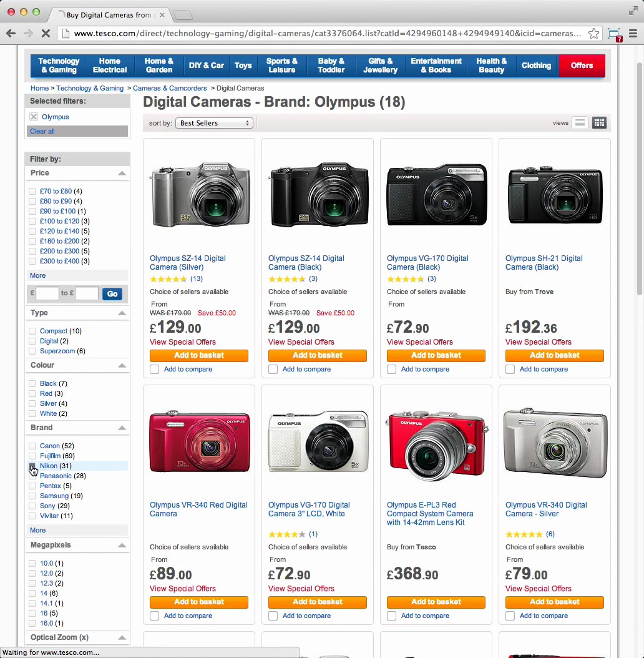Collapse the Type filter section
Screen dimensions: 644x658
click(122, 313)
